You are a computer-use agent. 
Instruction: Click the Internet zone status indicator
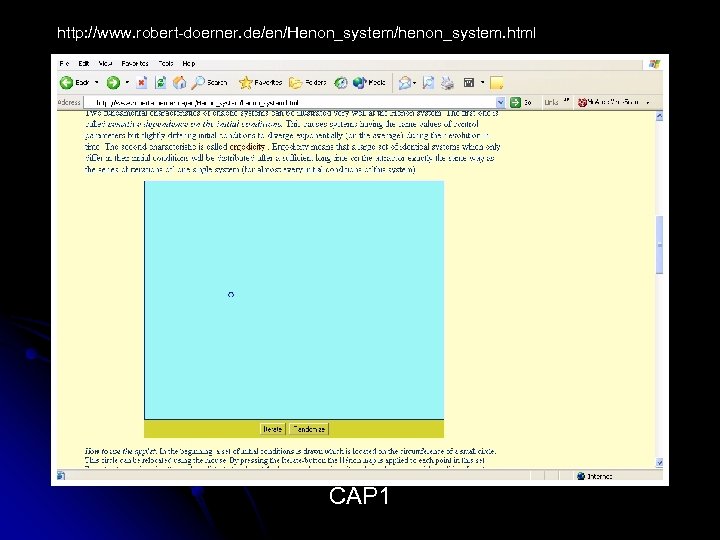[x=595, y=476]
